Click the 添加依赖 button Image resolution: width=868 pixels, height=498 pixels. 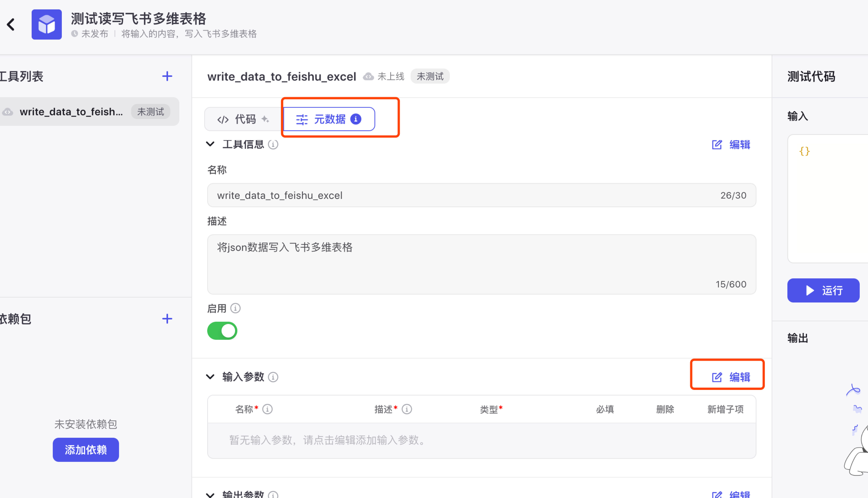86,450
